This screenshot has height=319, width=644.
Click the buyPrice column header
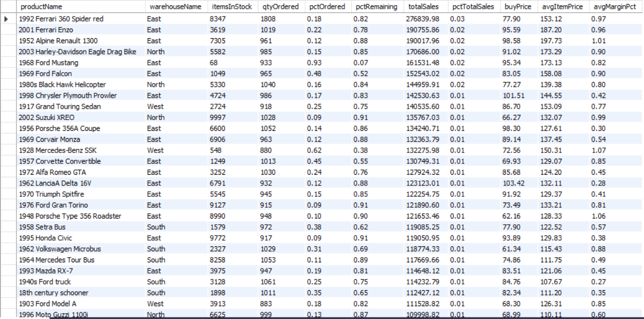(x=518, y=7)
